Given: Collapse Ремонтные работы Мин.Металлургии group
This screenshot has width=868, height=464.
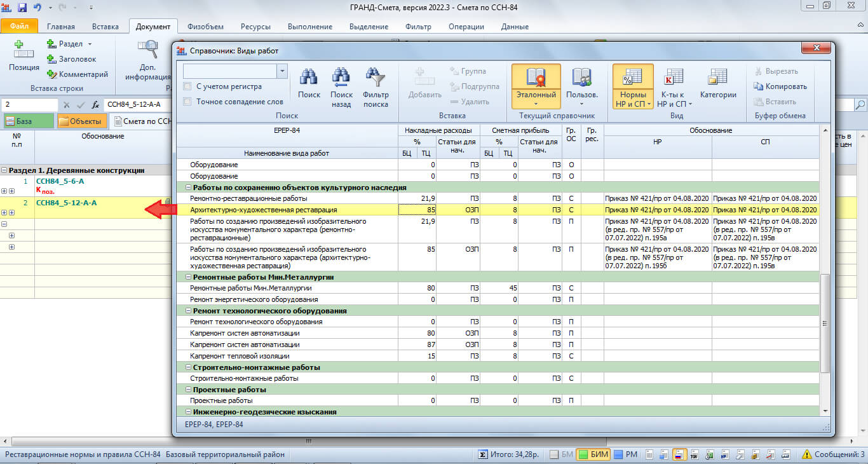Looking at the screenshot, I should pos(189,277).
